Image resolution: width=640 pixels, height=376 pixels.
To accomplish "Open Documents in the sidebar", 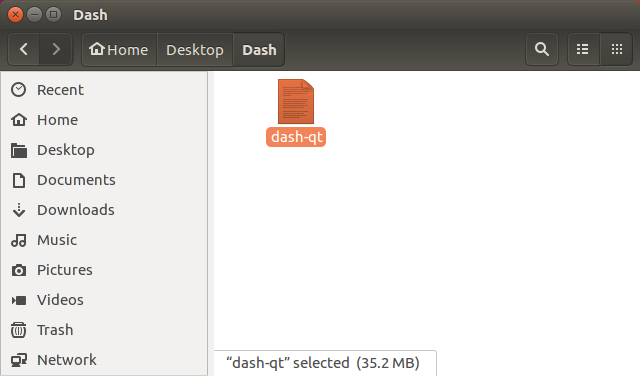I will tap(104, 180).
